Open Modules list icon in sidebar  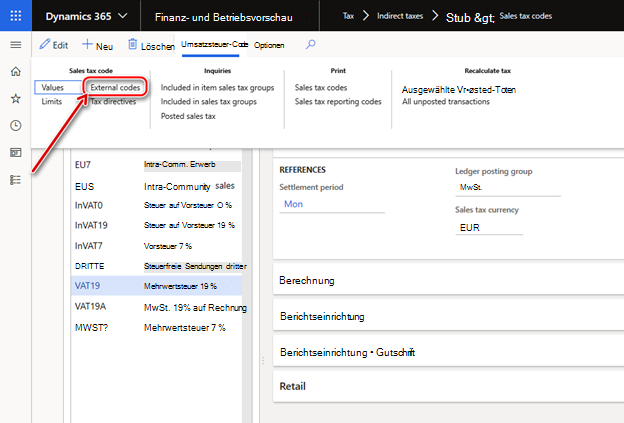(x=16, y=180)
